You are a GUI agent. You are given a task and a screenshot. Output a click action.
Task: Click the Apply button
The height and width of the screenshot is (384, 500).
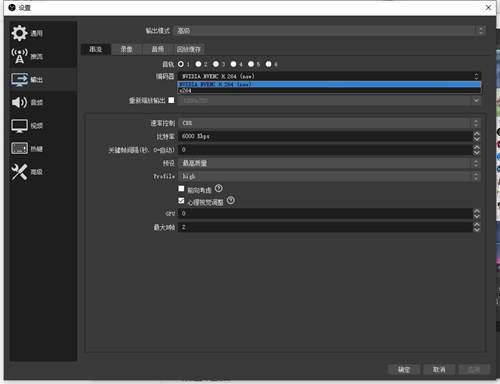click(474, 369)
